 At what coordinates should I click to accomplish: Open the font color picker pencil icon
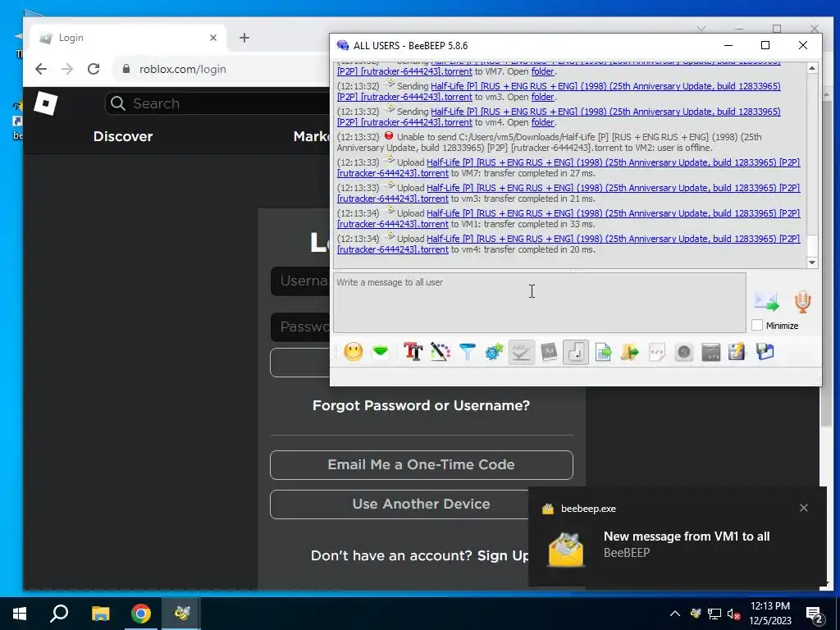click(x=440, y=352)
